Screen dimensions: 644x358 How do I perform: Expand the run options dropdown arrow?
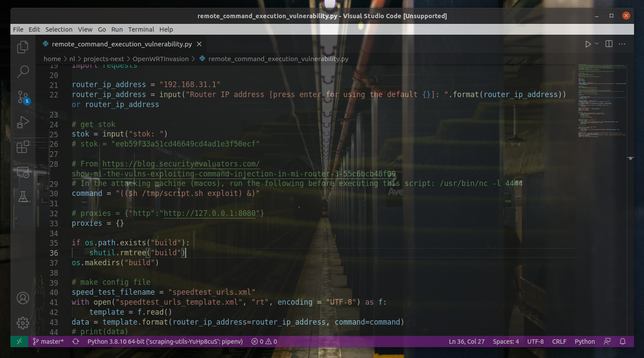point(597,44)
